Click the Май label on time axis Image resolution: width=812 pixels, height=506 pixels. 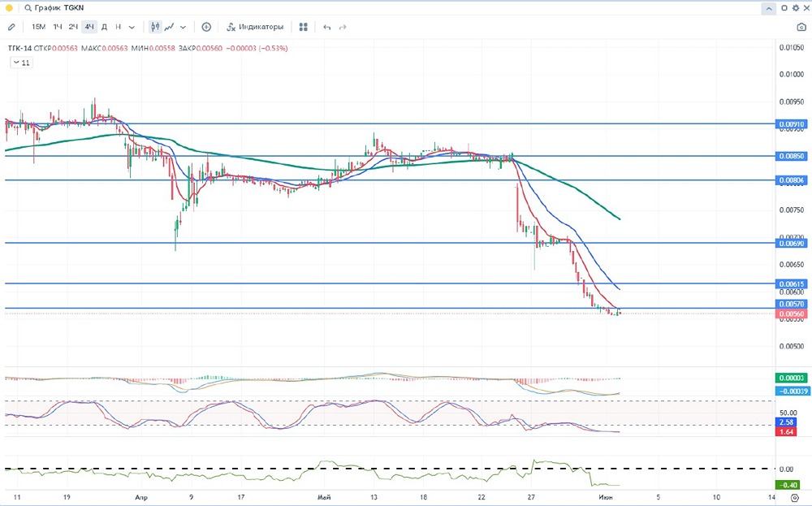pos(324,497)
